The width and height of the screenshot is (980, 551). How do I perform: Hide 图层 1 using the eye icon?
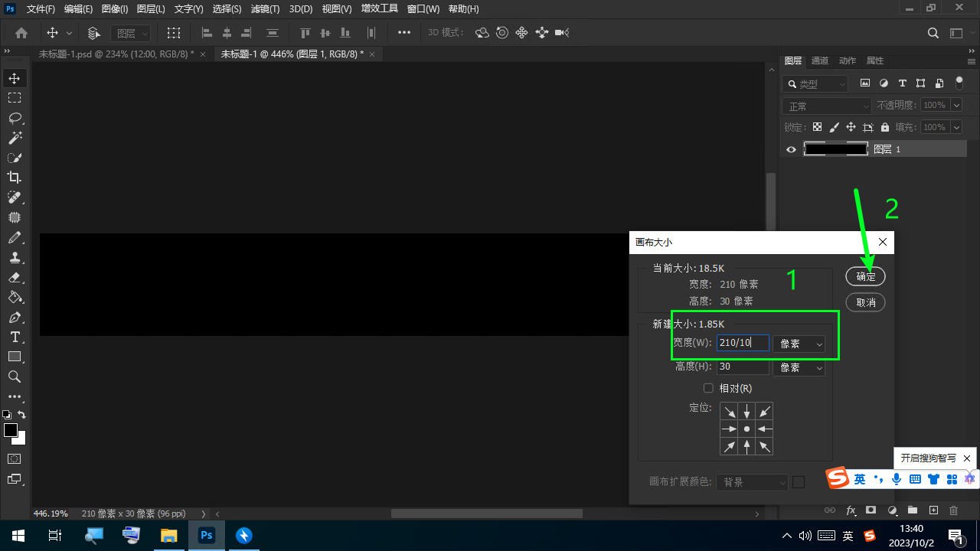click(792, 149)
